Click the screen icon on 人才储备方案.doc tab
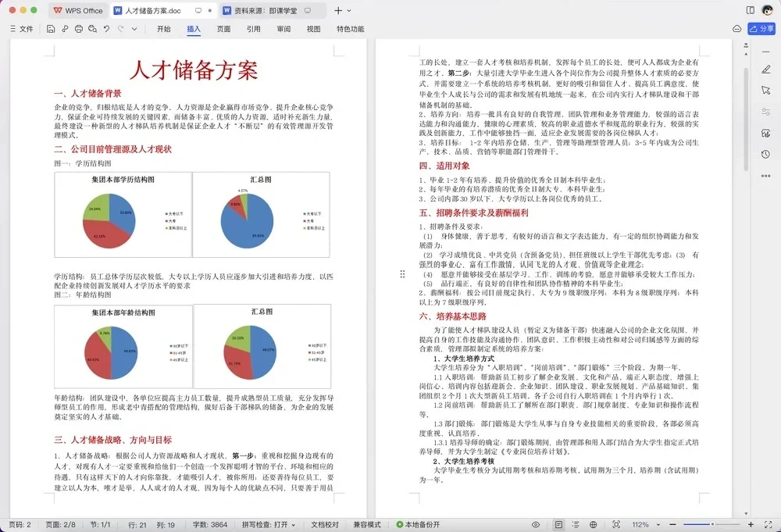 [198, 10]
